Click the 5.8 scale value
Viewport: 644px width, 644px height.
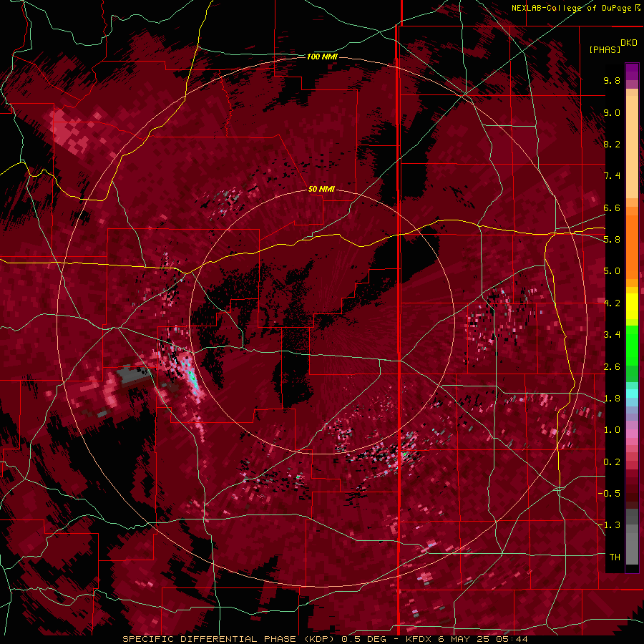pos(612,240)
